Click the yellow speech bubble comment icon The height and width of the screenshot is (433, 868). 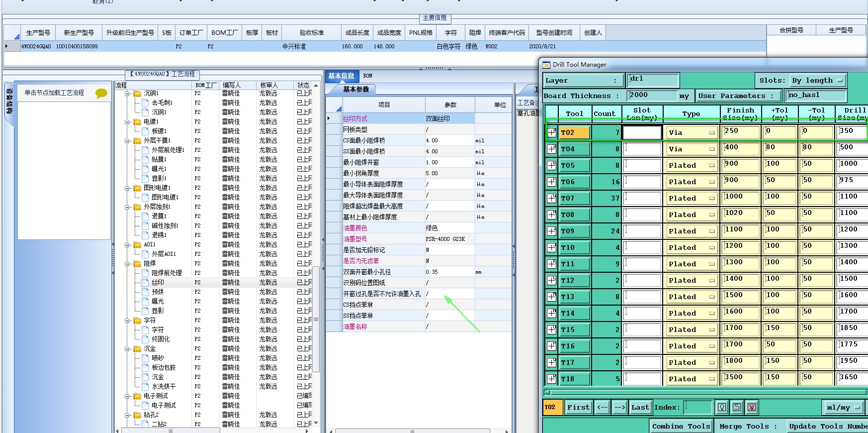pos(101,93)
